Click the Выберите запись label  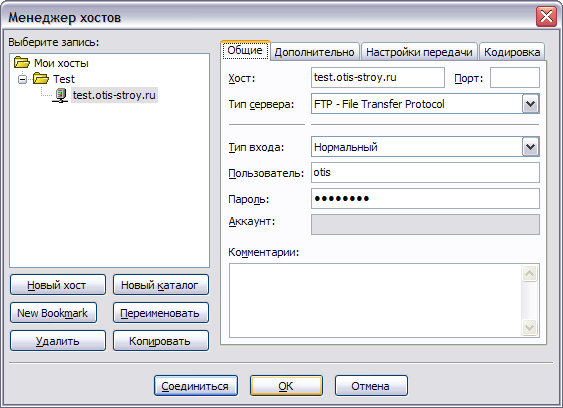(x=53, y=42)
